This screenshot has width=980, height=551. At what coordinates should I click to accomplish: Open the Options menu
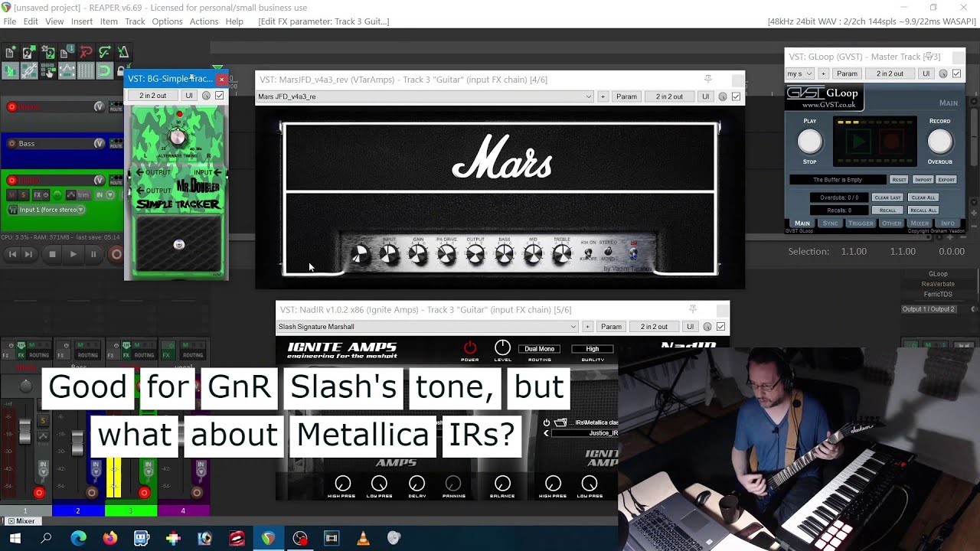pos(167,21)
